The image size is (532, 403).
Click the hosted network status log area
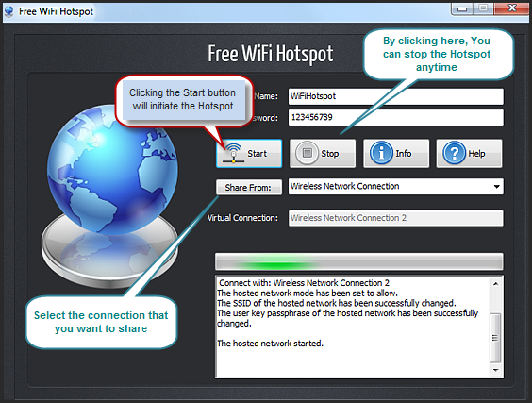coord(353,327)
